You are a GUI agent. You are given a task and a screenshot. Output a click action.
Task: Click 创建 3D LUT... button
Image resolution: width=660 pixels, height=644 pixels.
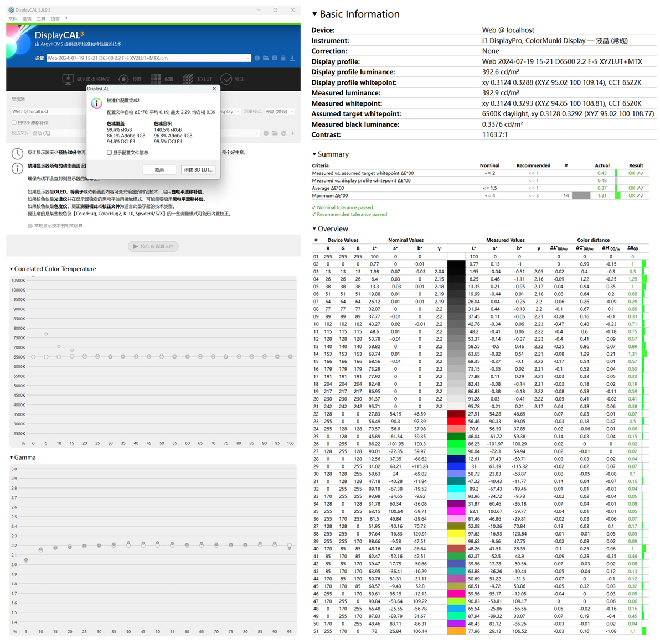(x=198, y=170)
